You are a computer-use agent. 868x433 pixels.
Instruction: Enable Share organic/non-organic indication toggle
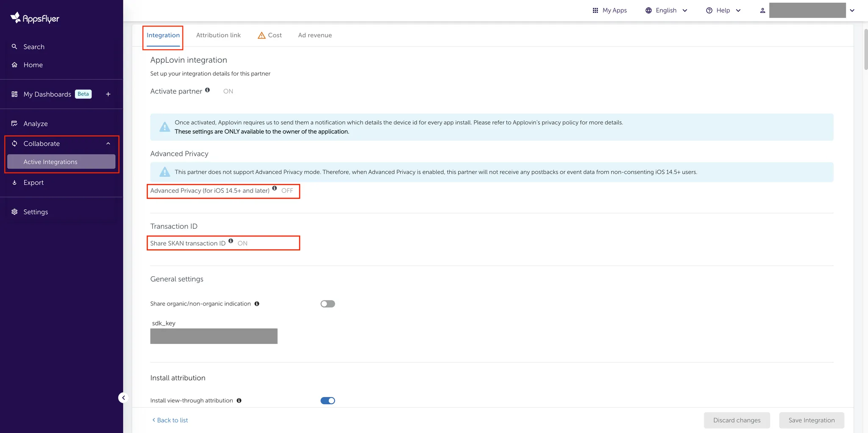(328, 304)
